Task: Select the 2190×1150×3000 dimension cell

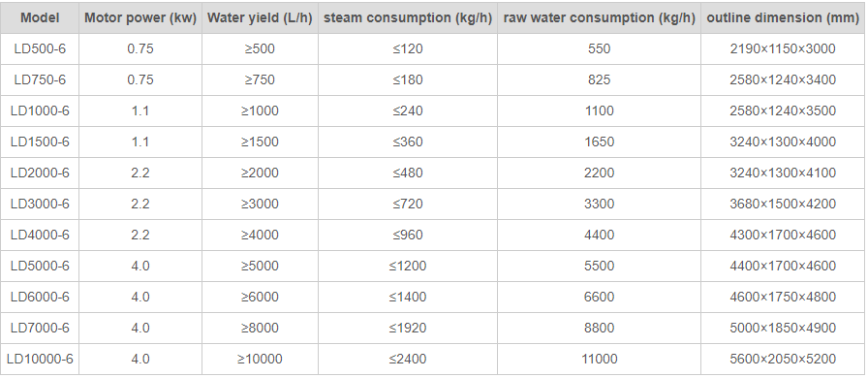Action: pyautogui.click(x=783, y=48)
